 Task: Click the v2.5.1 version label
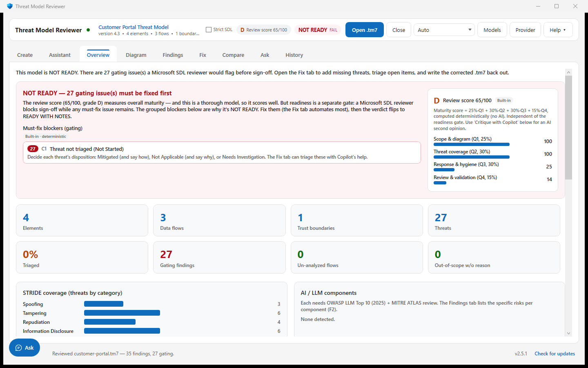click(x=521, y=354)
